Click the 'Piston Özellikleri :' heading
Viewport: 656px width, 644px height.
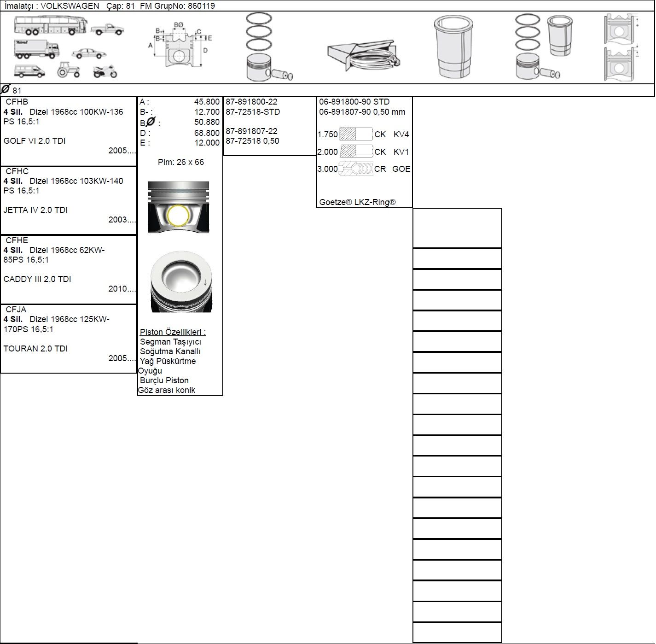173,332
